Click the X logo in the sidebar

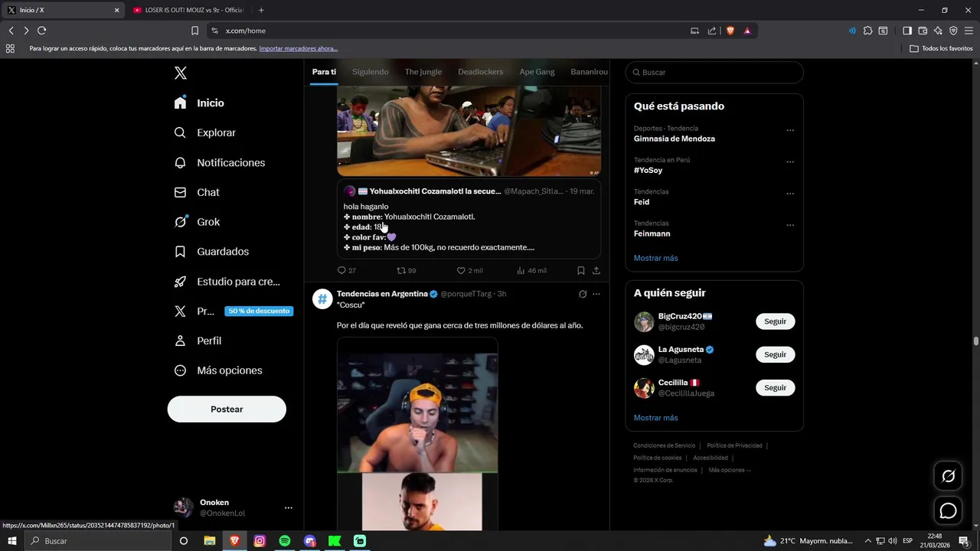tap(181, 73)
